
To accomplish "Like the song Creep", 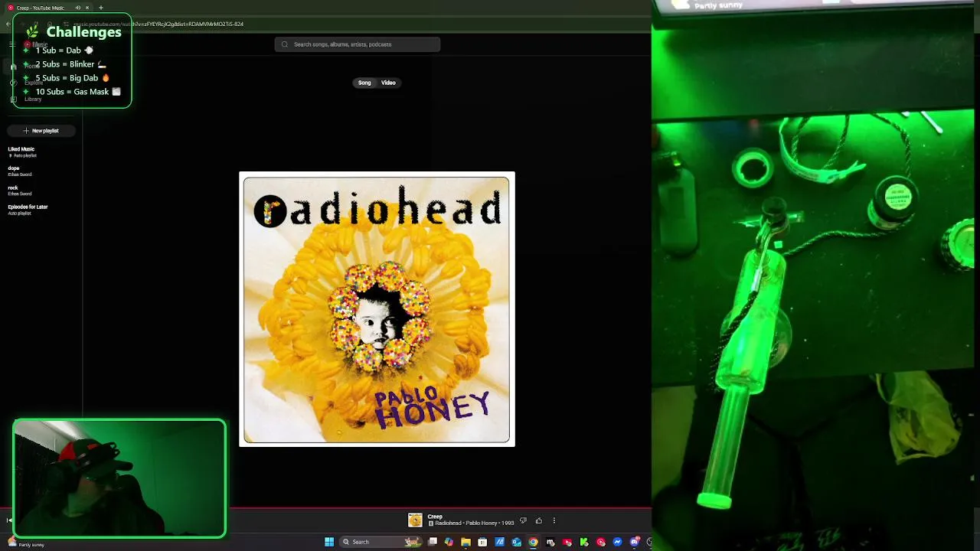I will [x=538, y=520].
